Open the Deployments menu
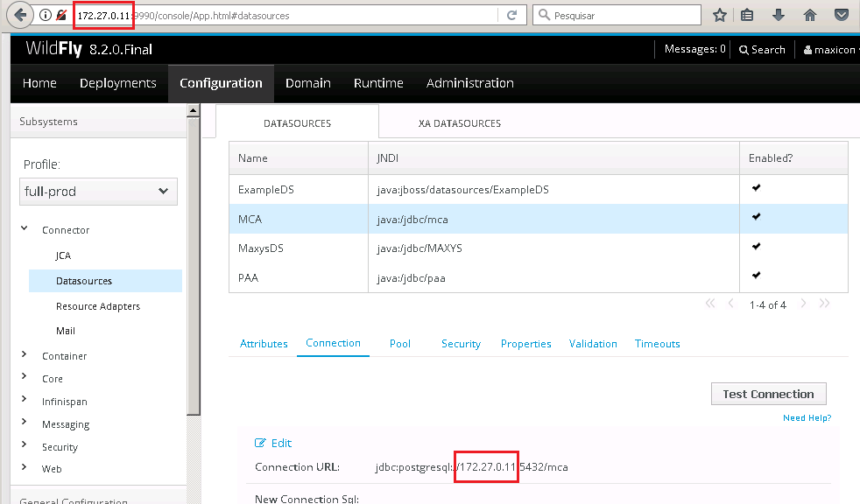 (x=118, y=83)
